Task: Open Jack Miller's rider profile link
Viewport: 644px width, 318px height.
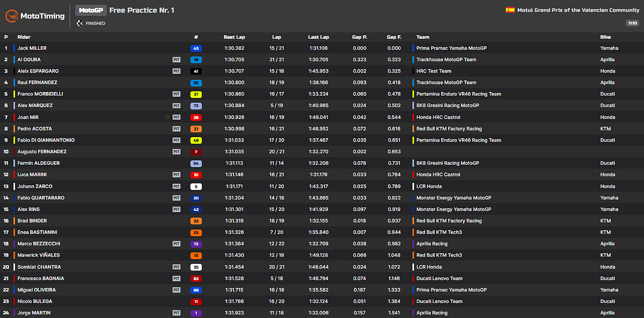Action: 31,48
